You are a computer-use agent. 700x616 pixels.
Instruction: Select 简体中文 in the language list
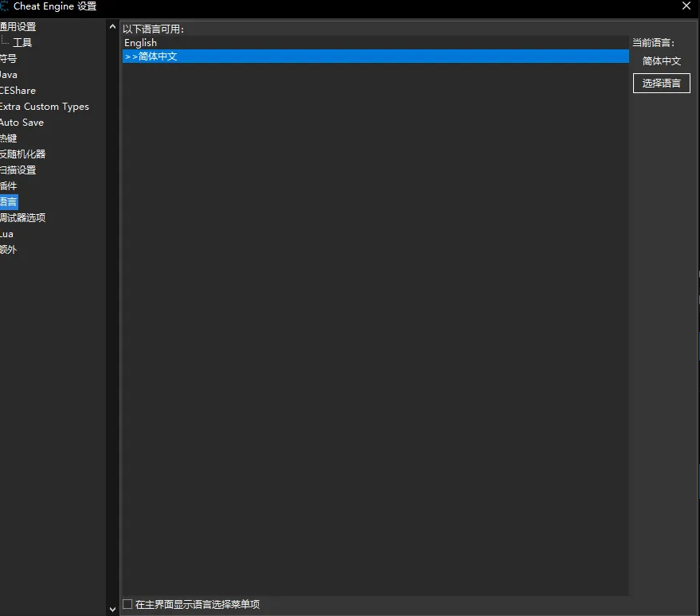pos(375,57)
